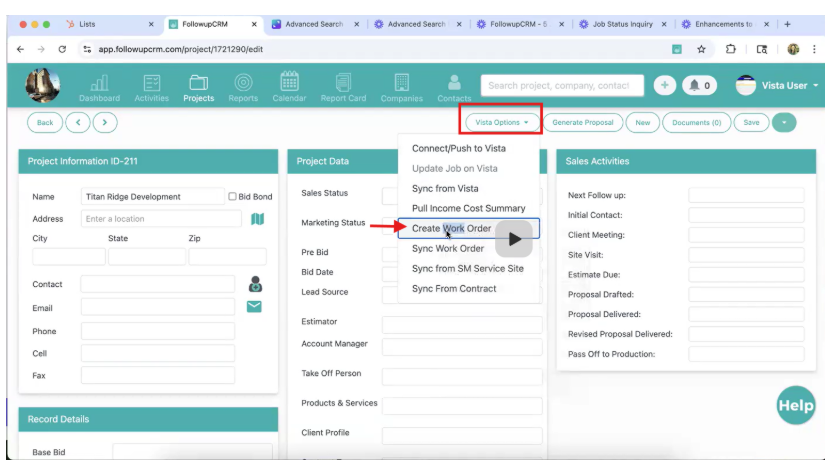The image size is (836, 469).
Task: Click the New button
Action: [642, 123]
